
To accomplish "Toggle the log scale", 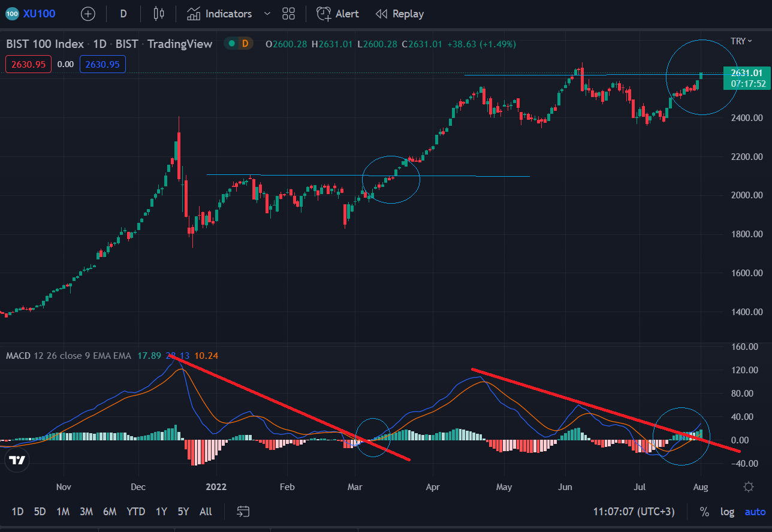I will (x=727, y=512).
